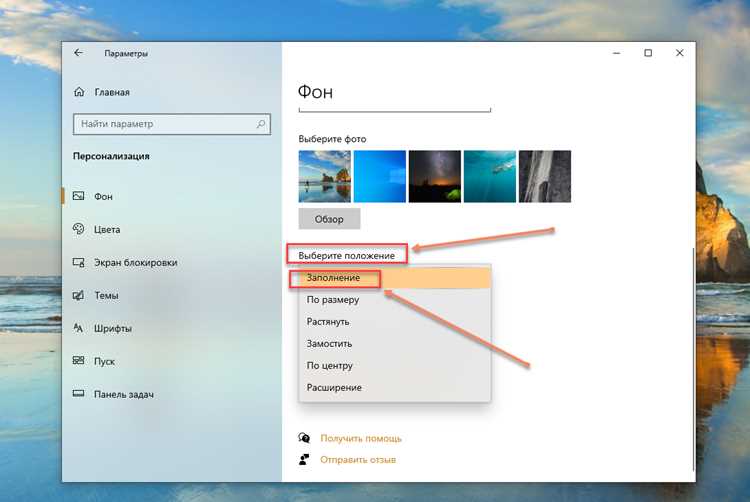Select the beach rock wallpaper thumbnail
This screenshot has height=502, width=750.
(x=324, y=176)
